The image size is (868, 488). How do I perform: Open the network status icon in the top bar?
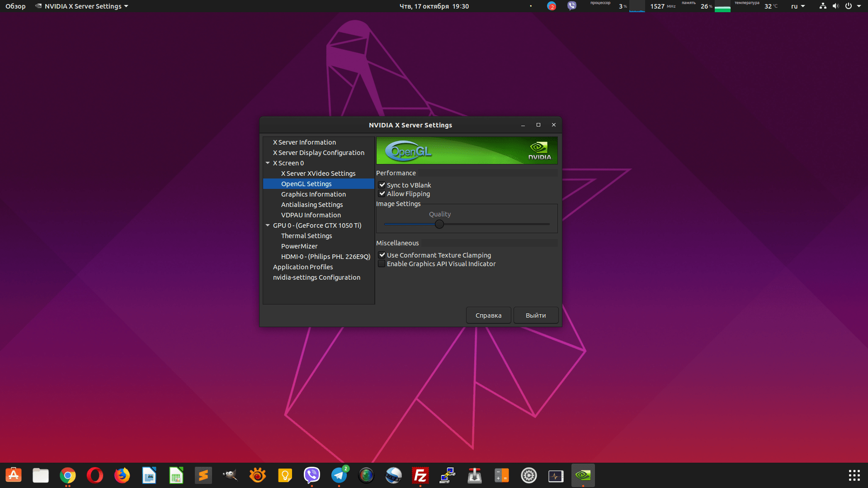(823, 6)
